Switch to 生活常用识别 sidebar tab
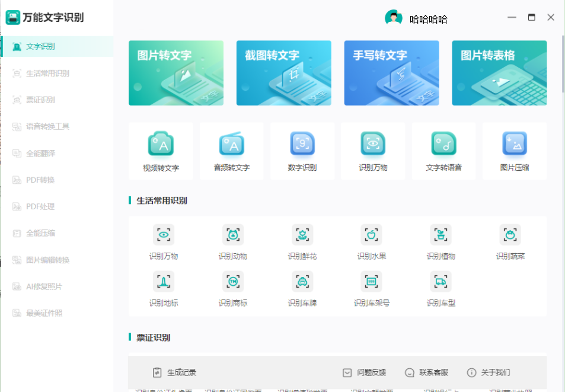 pos(57,73)
